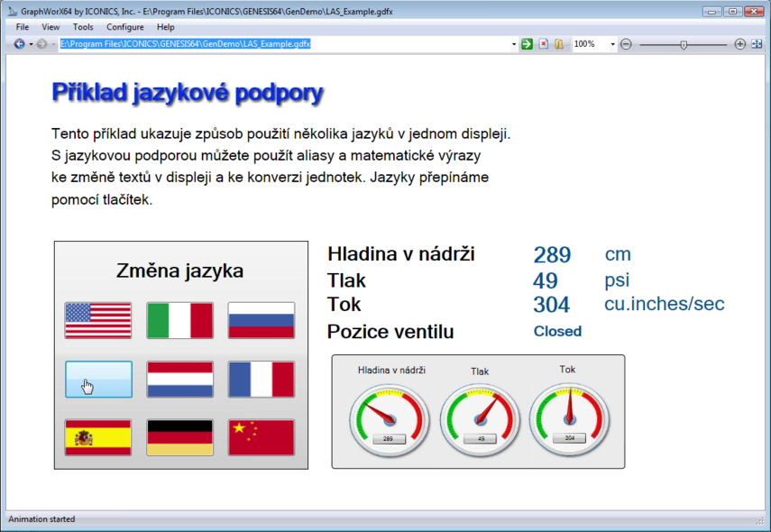Screen dimensions: 771x532
Task: Expand the 100% zoom level dropdown
Action: point(613,44)
